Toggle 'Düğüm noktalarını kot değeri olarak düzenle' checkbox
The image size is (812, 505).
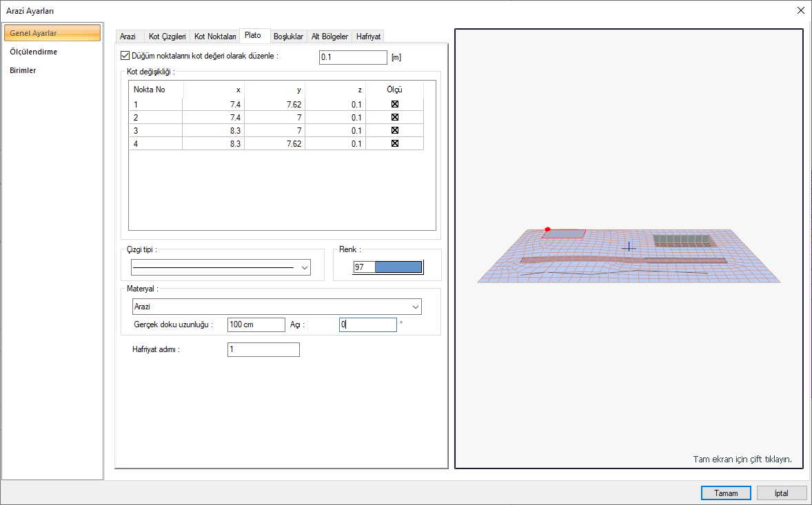point(125,56)
